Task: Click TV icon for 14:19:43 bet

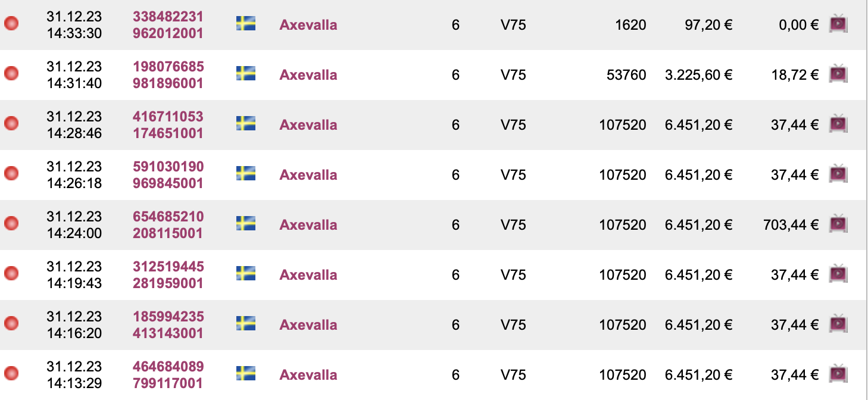Action: coord(838,274)
